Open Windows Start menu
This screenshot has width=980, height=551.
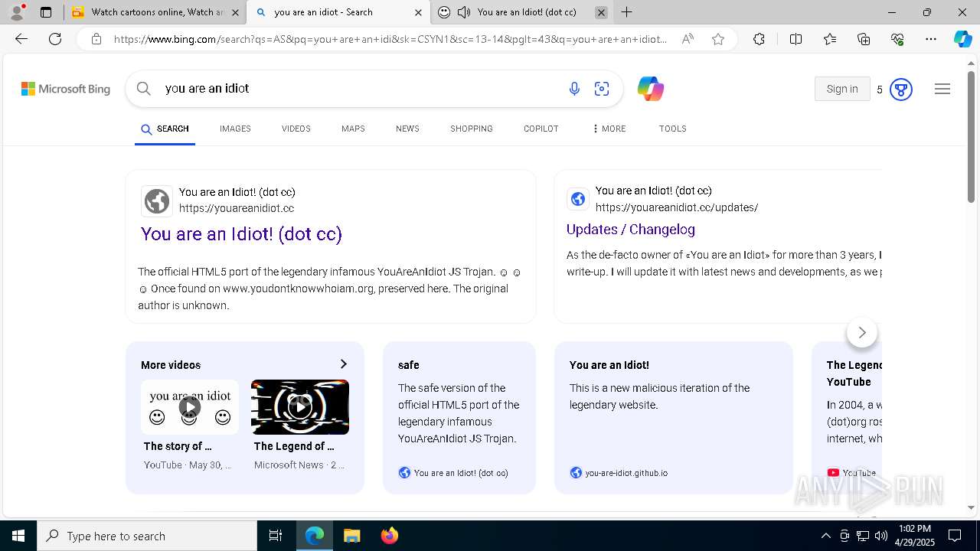point(18,536)
